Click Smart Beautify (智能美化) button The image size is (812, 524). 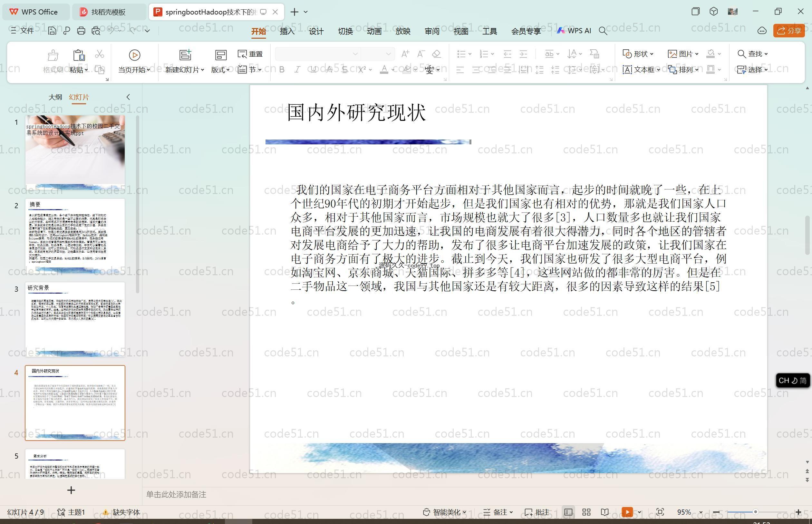click(444, 512)
